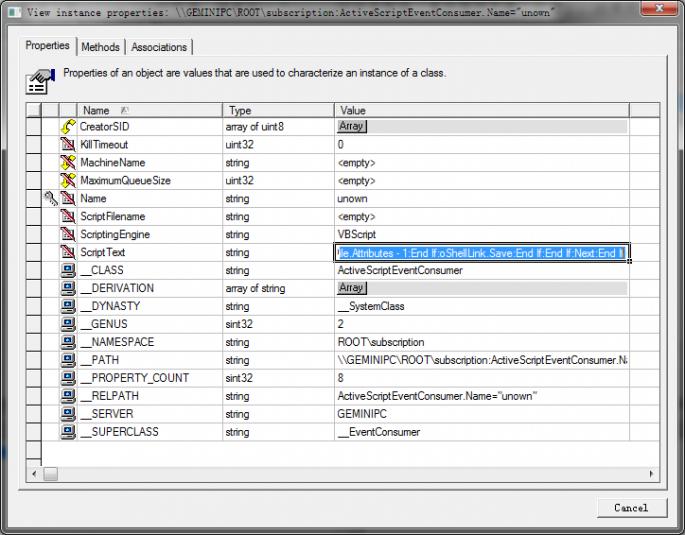The image size is (685, 535).
Task: Click the __PATH system property icon
Action: [x=68, y=360]
